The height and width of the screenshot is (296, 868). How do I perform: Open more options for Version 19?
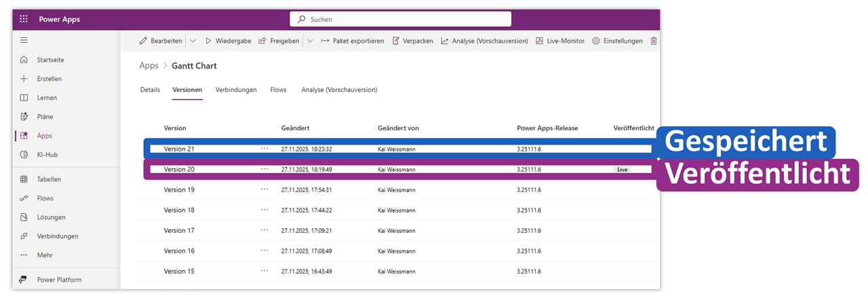coord(264,189)
